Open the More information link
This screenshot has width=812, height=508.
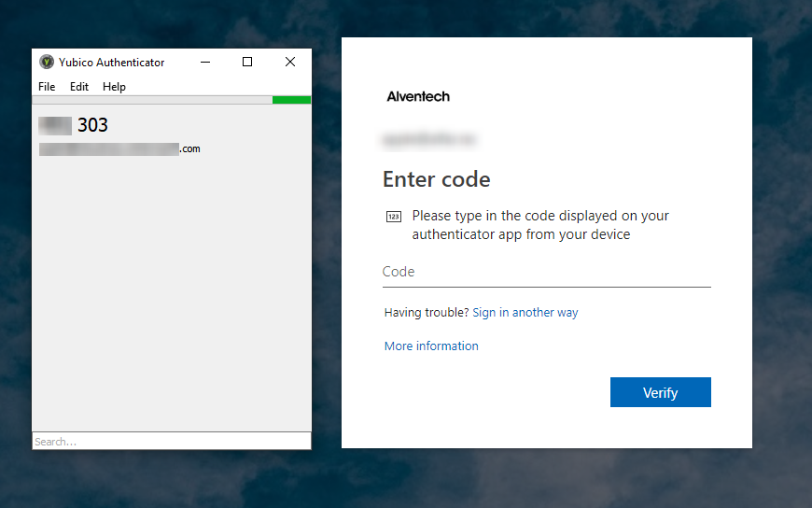(x=431, y=346)
